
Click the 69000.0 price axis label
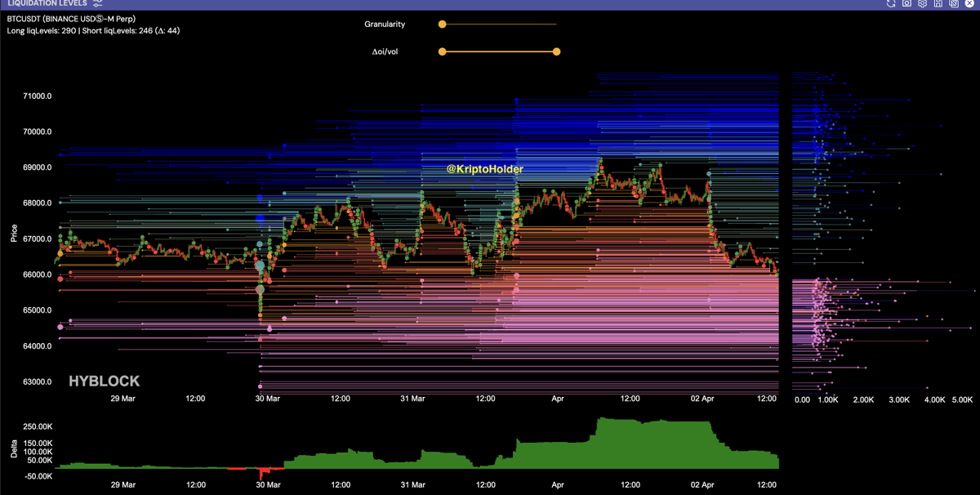[37, 167]
